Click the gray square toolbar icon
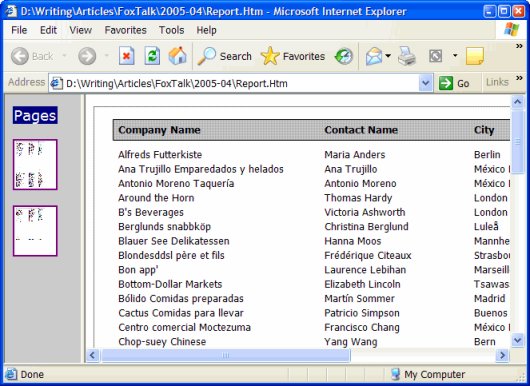This screenshot has height=386, width=530. coord(435,56)
